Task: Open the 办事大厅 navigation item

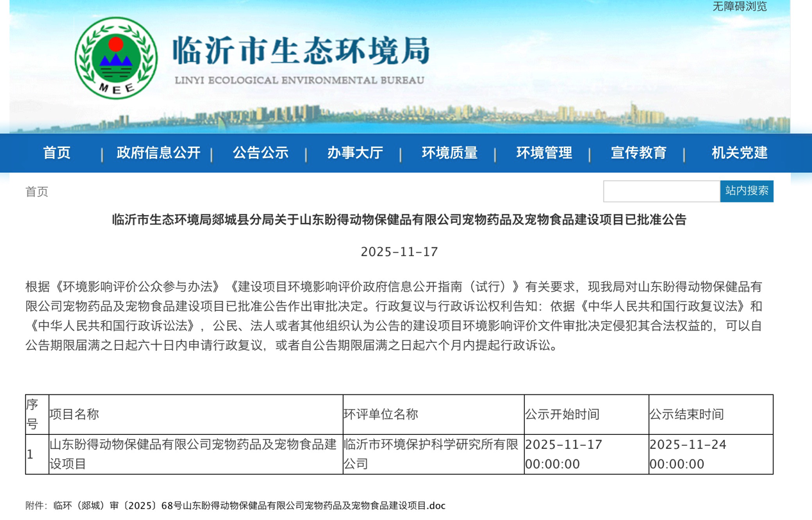Action: 354,153
